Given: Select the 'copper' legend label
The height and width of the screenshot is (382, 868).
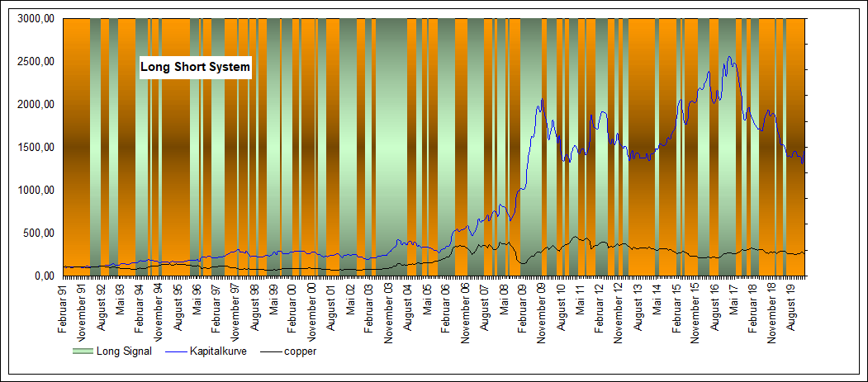Looking at the screenshot, I should click(301, 351).
